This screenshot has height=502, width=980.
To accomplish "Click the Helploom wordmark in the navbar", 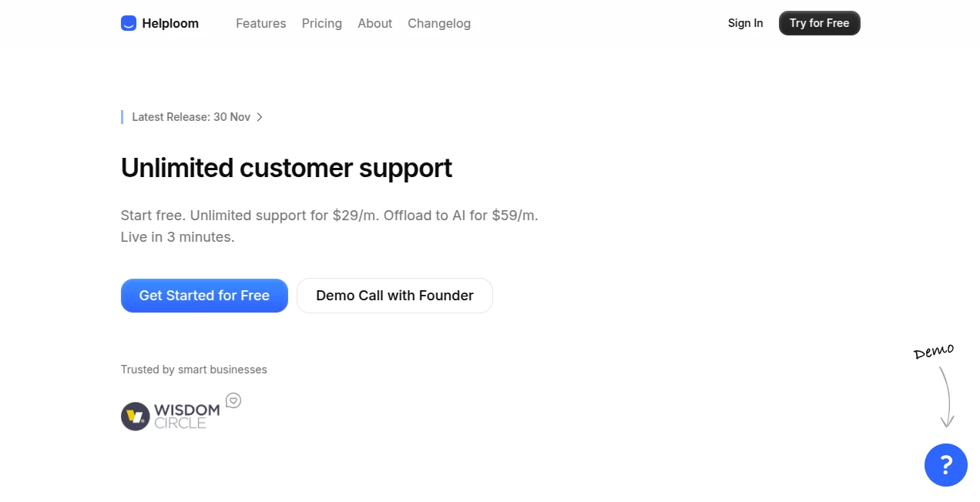I will [x=169, y=23].
